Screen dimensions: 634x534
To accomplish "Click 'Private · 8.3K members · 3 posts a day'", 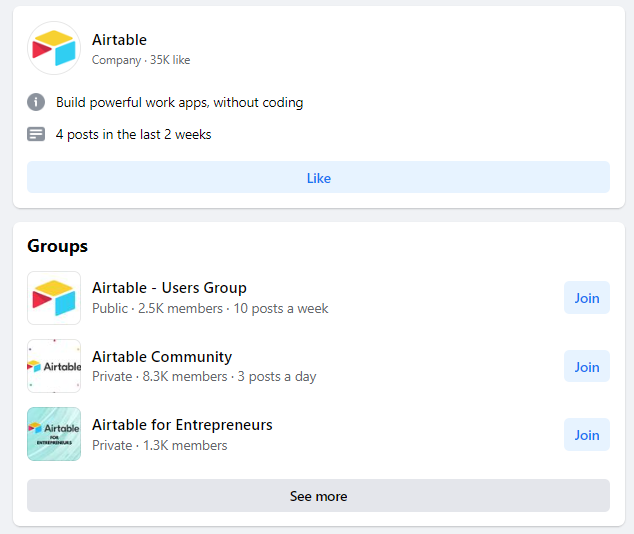I will [x=204, y=376].
